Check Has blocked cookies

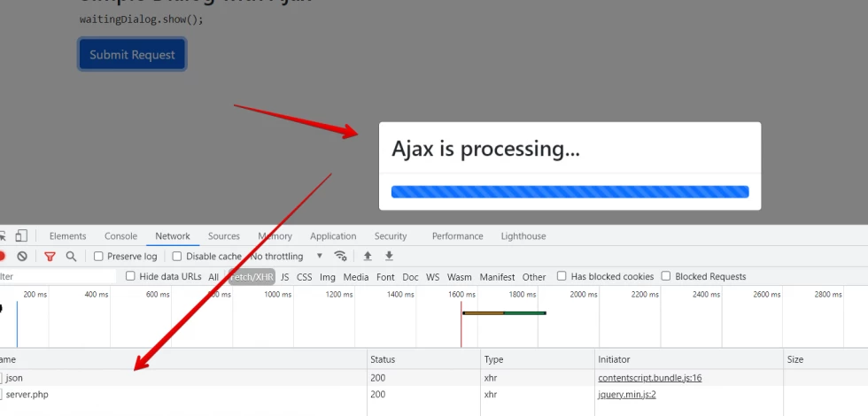click(x=562, y=276)
